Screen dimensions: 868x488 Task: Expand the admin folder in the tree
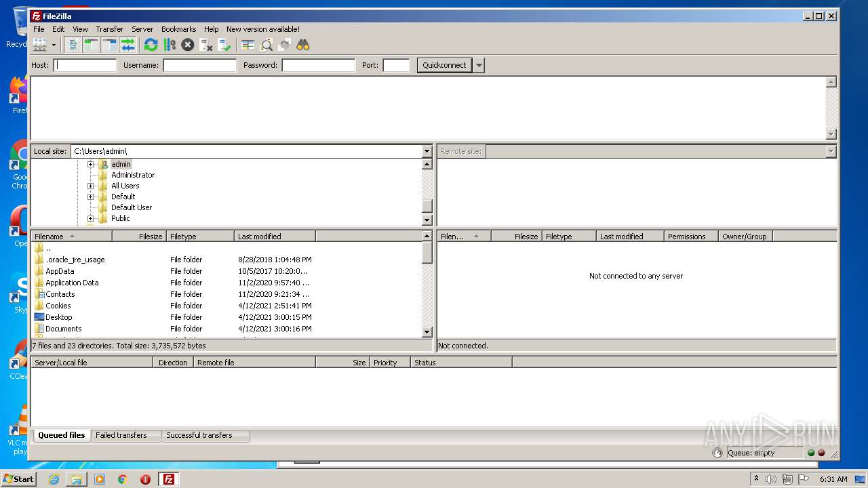90,164
